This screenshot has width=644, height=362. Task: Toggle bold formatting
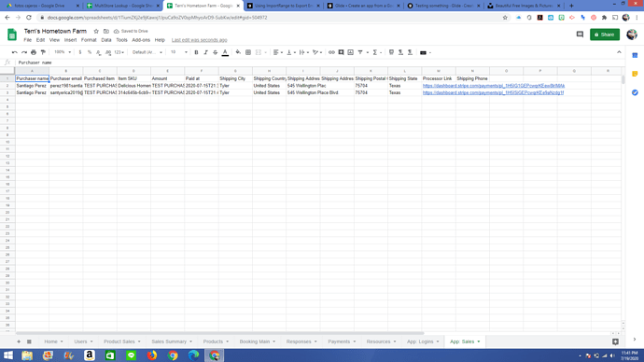coord(196,52)
